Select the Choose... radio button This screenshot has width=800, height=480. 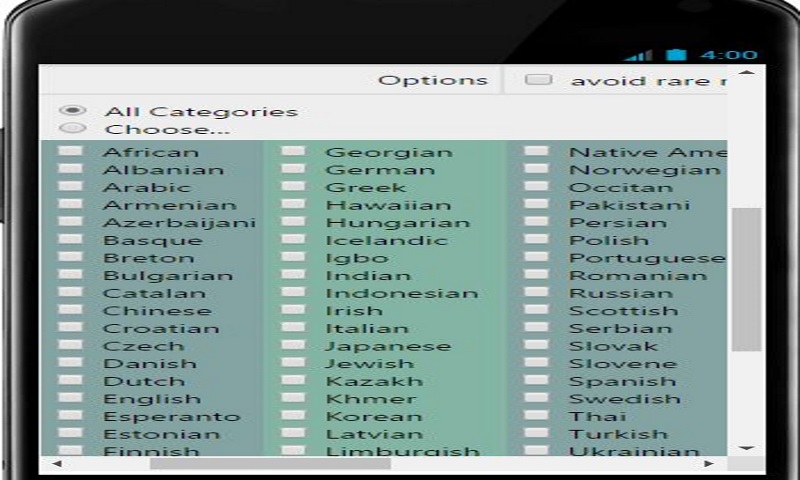tap(72, 129)
